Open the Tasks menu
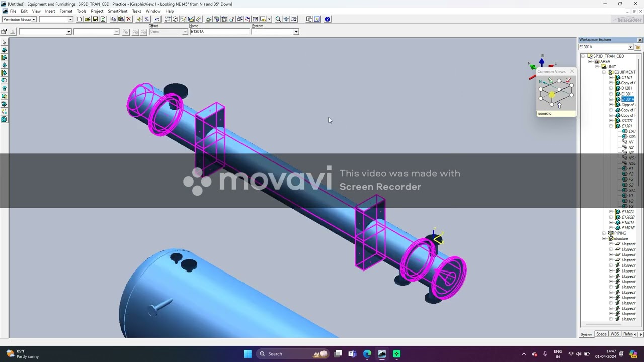 coord(136,11)
